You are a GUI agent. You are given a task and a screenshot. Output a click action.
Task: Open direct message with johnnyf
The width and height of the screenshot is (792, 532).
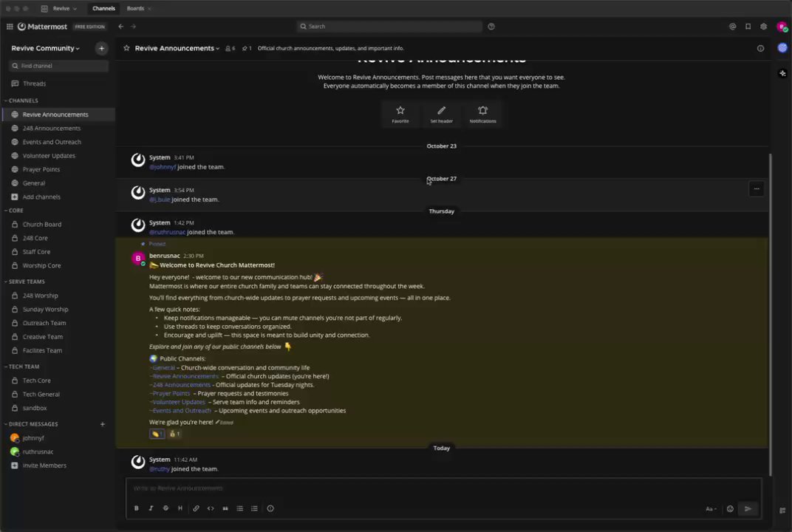[58, 438]
